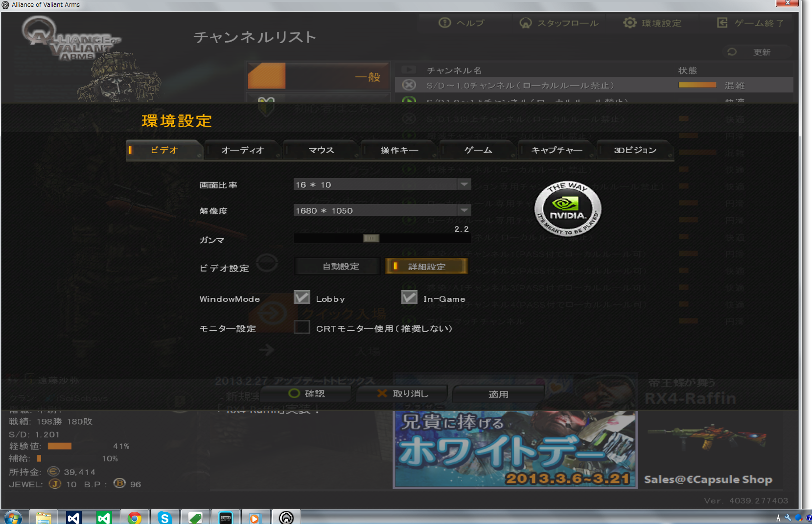Open the green Visual Studio taskbar icon
Viewport: 812px width, 524px height.
pyautogui.click(x=104, y=517)
